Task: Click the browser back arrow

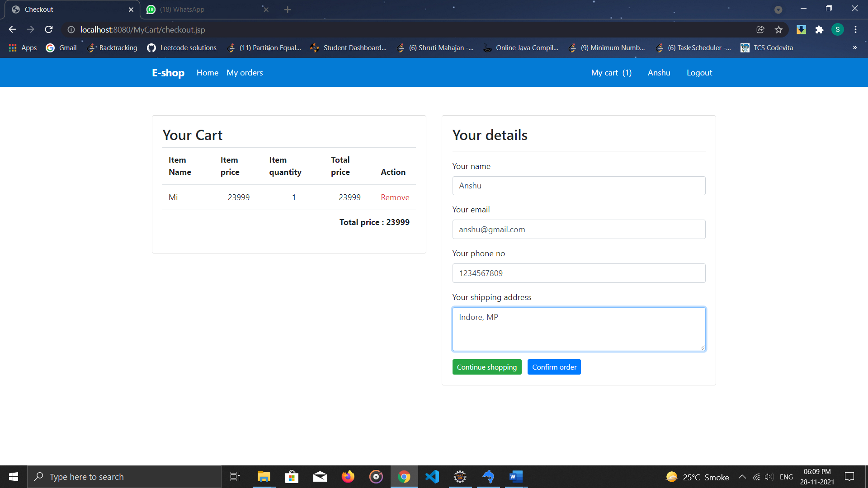Action: [x=12, y=29]
